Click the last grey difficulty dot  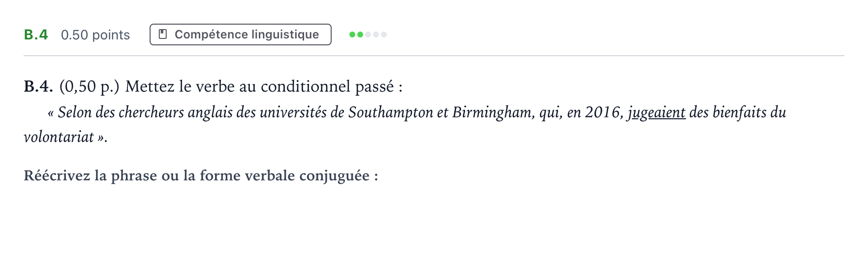pyautogui.click(x=384, y=34)
